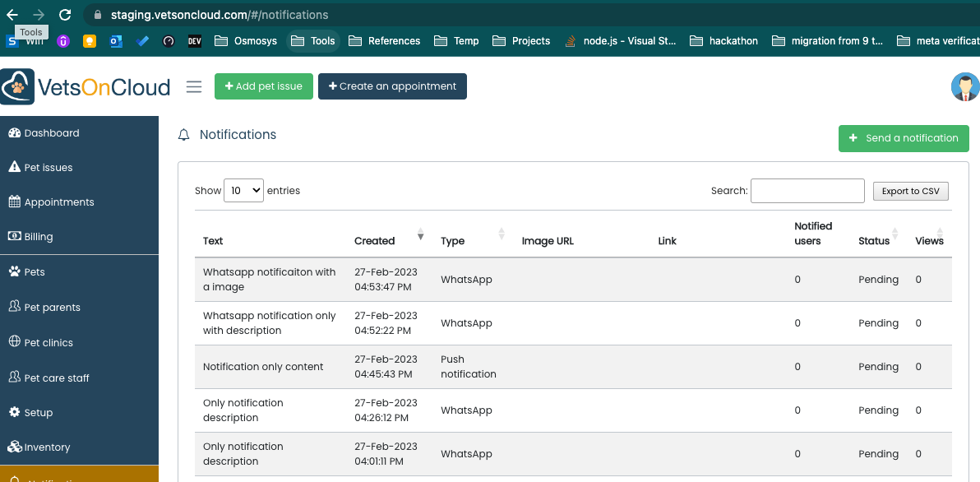Viewport: 980px width, 482px height.
Task: Click the Setup gear icon
Action: pyautogui.click(x=14, y=413)
